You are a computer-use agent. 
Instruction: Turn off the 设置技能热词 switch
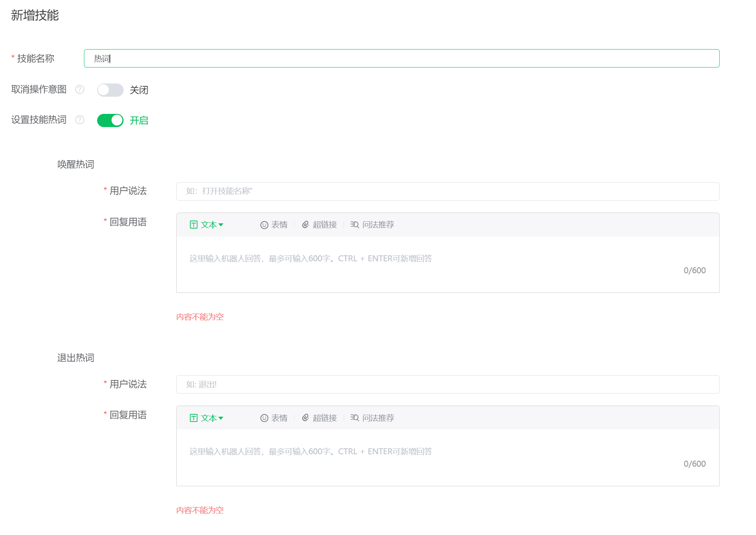110,120
